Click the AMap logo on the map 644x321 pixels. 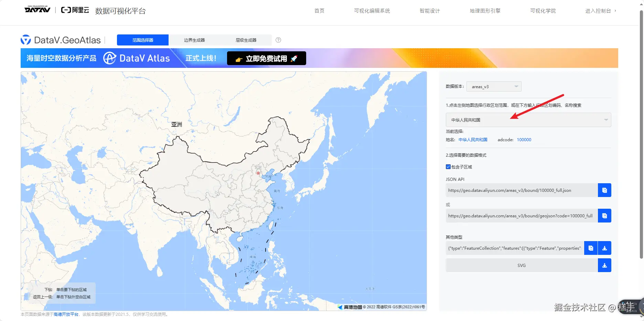click(350, 307)
